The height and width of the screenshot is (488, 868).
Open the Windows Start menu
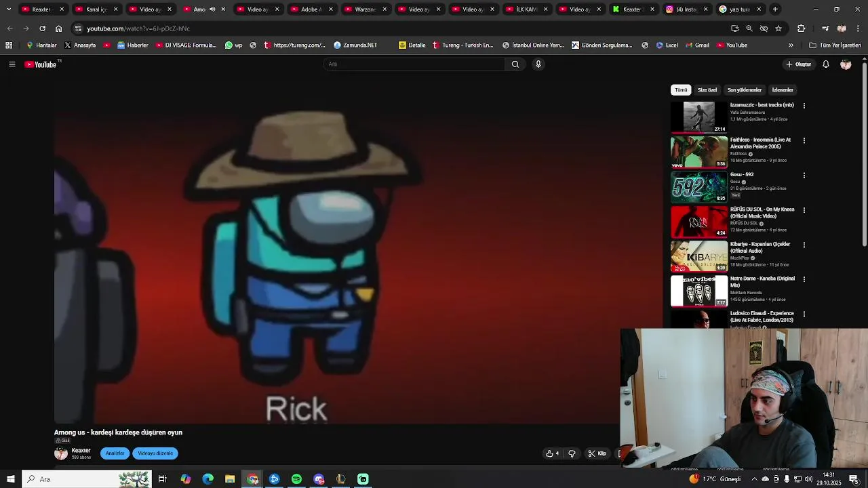10,479
